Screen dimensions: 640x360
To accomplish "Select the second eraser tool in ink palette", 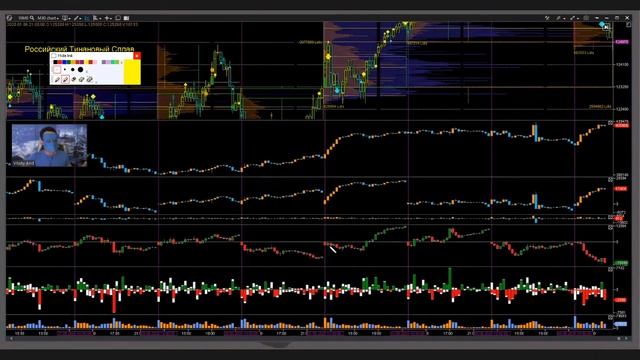I will pos(81,79).
